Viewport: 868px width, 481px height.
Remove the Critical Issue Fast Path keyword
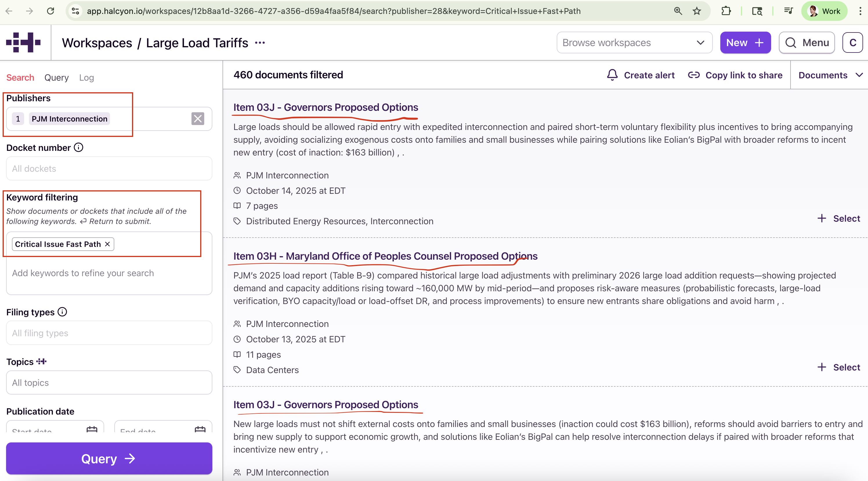(108, 244)
